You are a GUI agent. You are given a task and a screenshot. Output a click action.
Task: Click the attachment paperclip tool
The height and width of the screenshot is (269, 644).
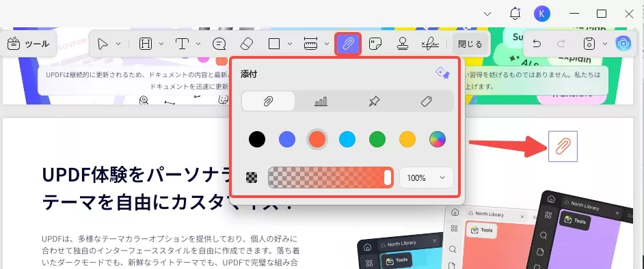(348, 44)
